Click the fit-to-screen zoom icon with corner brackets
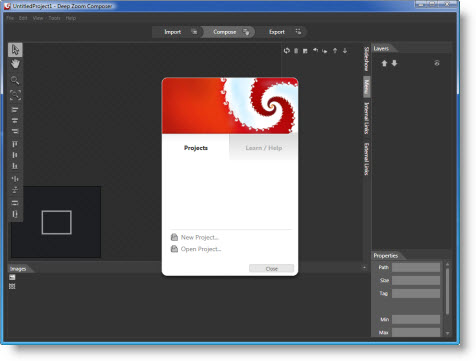476x361 pixels. point(15,95)
